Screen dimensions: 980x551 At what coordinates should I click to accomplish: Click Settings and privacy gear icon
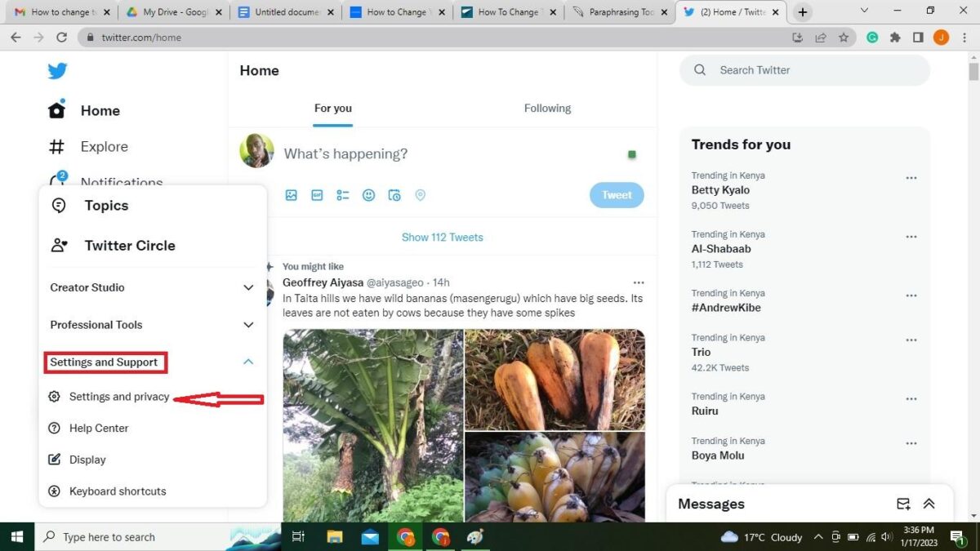click(x=54, y=397)
